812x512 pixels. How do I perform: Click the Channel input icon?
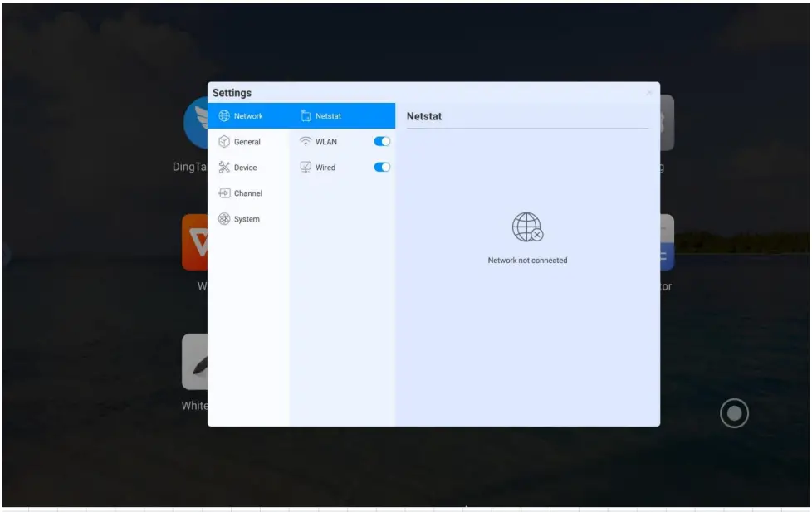click(224, 193)
